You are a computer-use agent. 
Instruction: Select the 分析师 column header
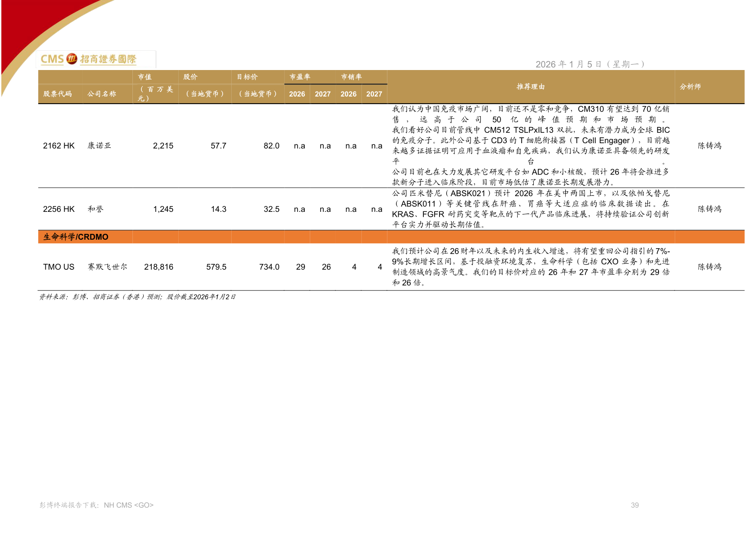click(x=690, y=87)
